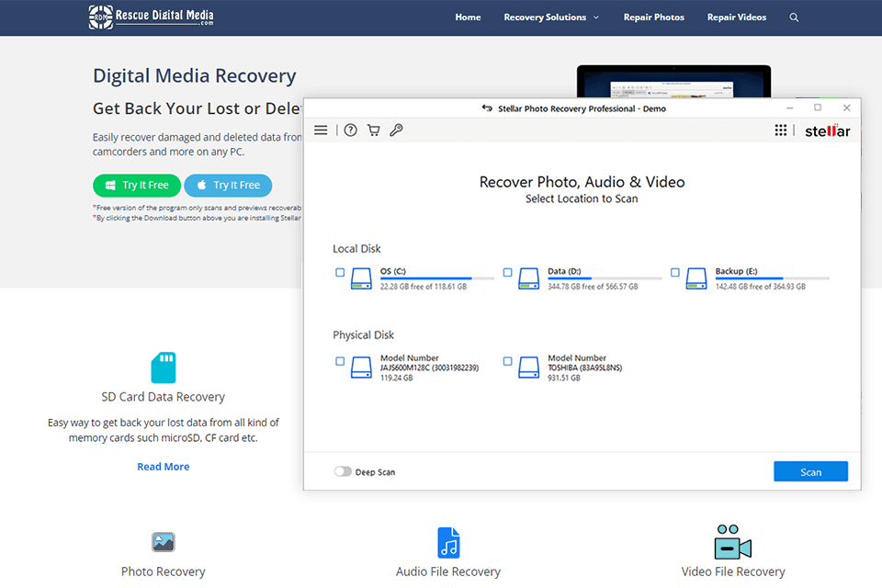Image resolution: width=882 pixels, height=588 pixels.
Task: Open the nine-dot apps grid icon
Action: [x=781, y=130]
